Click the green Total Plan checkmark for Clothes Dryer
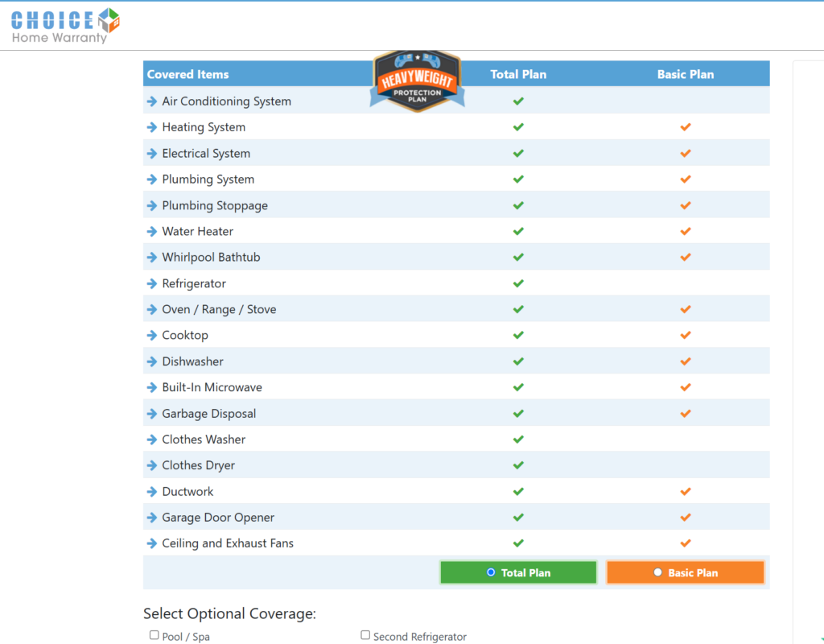Image resolution: width=824 pixels, height=644 pixels. coord(518,465)
